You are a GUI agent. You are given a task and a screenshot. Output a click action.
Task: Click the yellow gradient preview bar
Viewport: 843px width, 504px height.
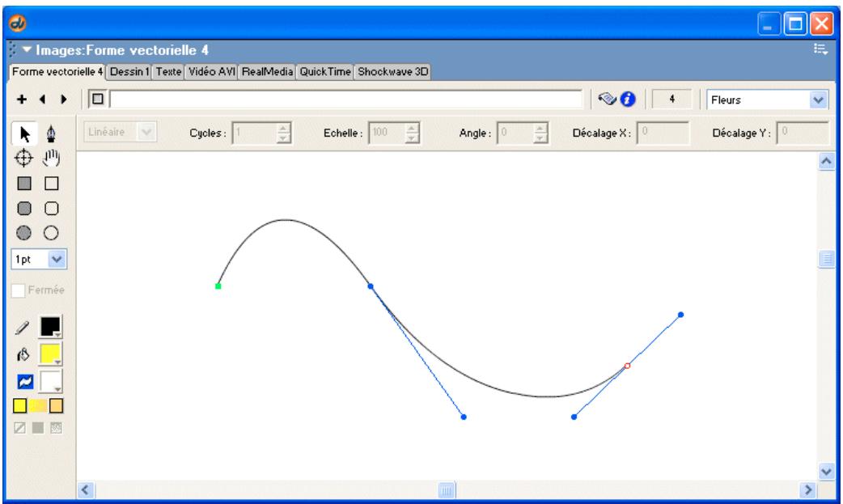38,405
